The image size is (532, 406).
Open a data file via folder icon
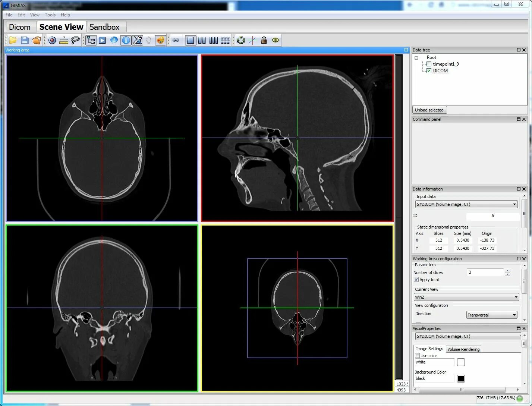coord(13,40)
